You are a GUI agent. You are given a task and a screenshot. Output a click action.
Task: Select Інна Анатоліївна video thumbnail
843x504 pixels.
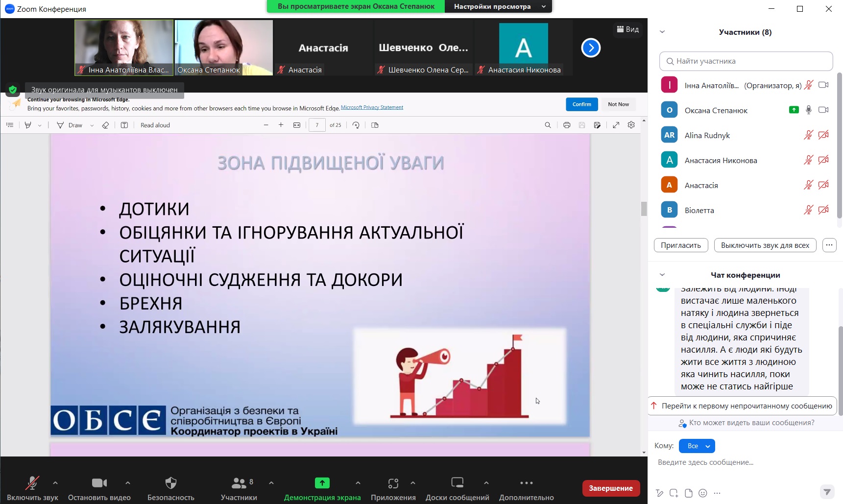point(124,48)
